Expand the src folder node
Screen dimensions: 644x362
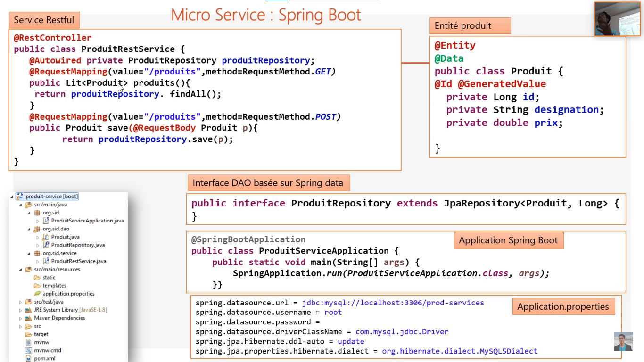(x=20, y=326)
